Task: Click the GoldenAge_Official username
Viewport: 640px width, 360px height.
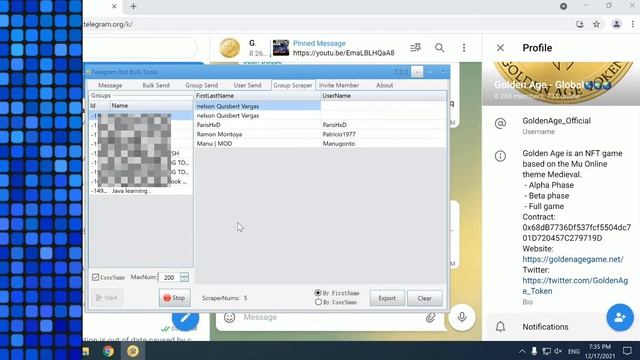Action: [556, 121]
